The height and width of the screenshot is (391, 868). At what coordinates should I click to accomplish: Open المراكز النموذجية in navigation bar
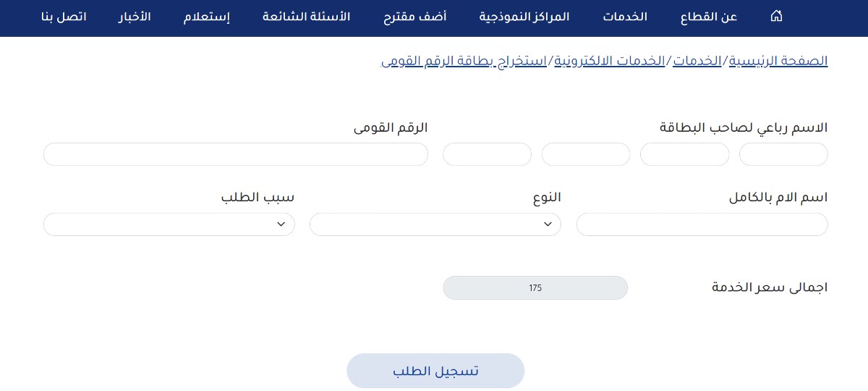[x=524, y=17]
